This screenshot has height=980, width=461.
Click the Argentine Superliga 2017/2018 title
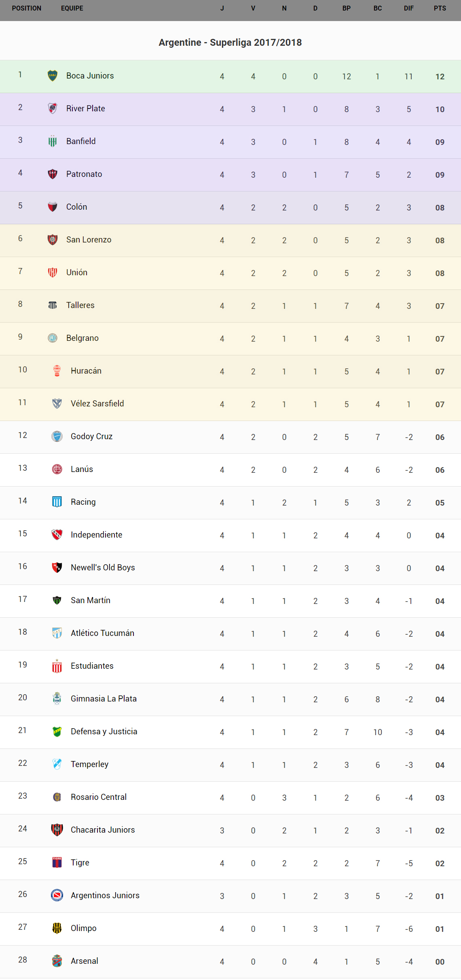point(230,43)
